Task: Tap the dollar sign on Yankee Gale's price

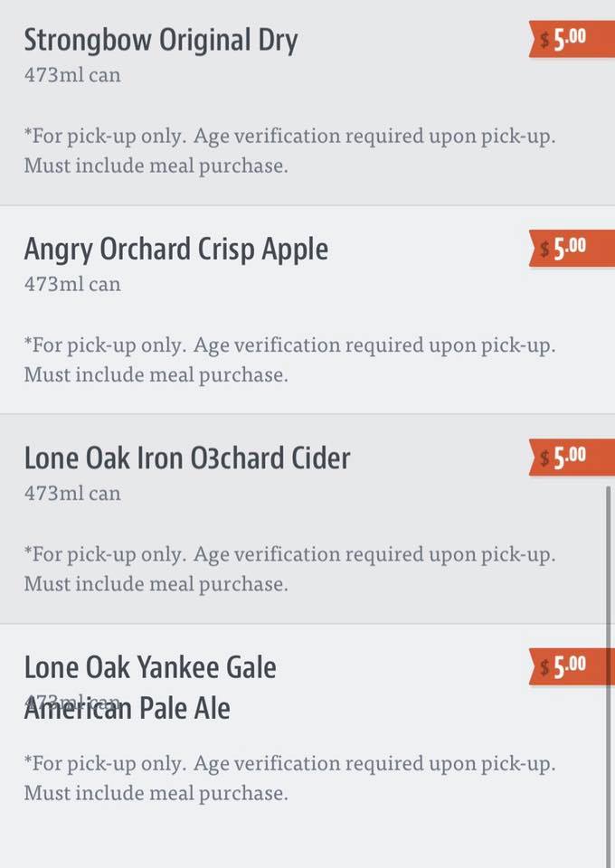Action: click(x=544, y=668)
